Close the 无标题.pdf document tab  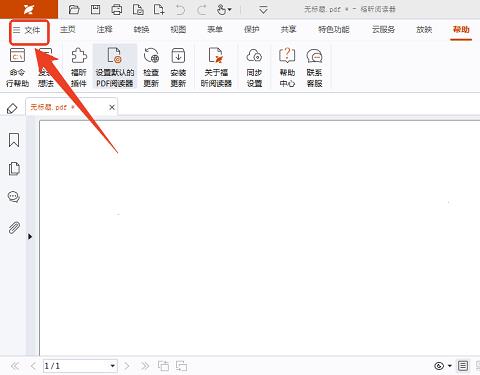coord(112,107)
